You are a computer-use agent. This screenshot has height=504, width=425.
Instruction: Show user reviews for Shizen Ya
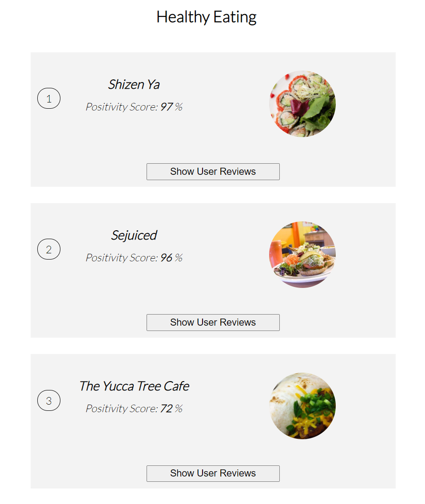click(213, 172)
